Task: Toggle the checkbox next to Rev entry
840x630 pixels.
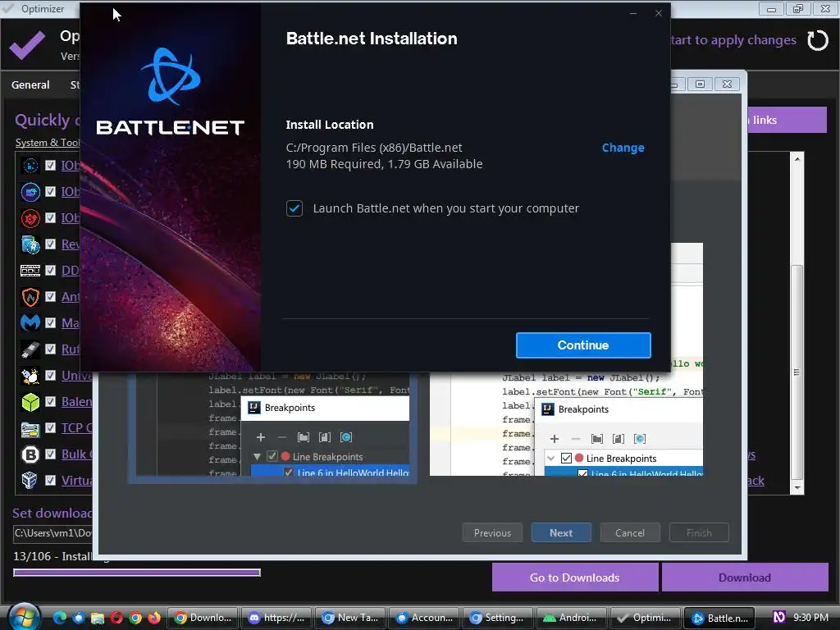Action: [50, 244]
